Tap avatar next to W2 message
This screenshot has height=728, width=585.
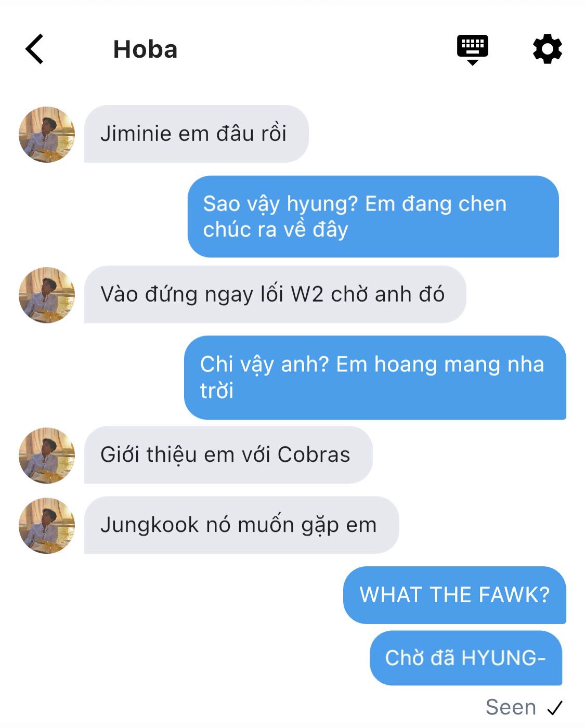coord(47,295)
